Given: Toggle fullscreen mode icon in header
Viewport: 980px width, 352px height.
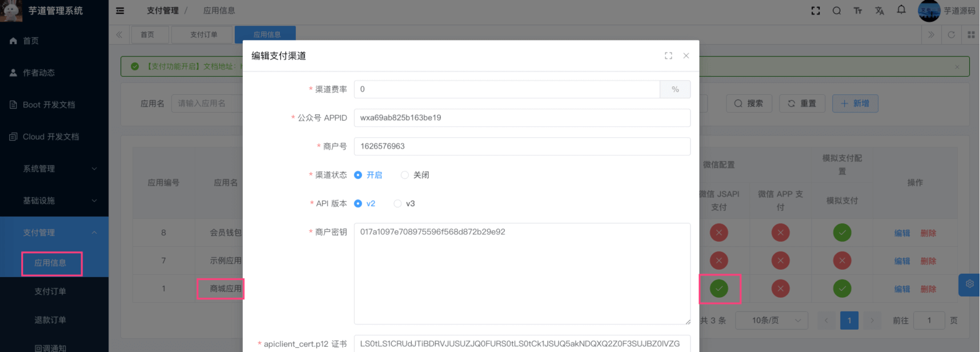Looking at the screenshot, I should pos(816,11).
